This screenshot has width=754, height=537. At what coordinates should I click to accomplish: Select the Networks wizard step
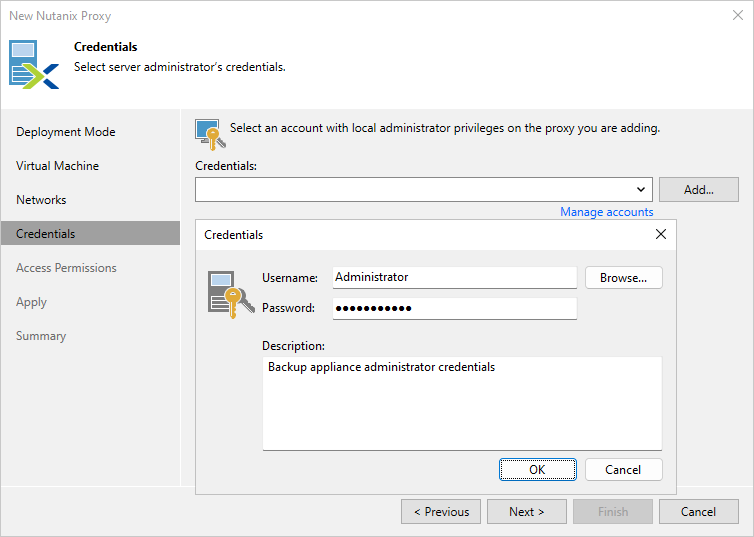point(41,200)
